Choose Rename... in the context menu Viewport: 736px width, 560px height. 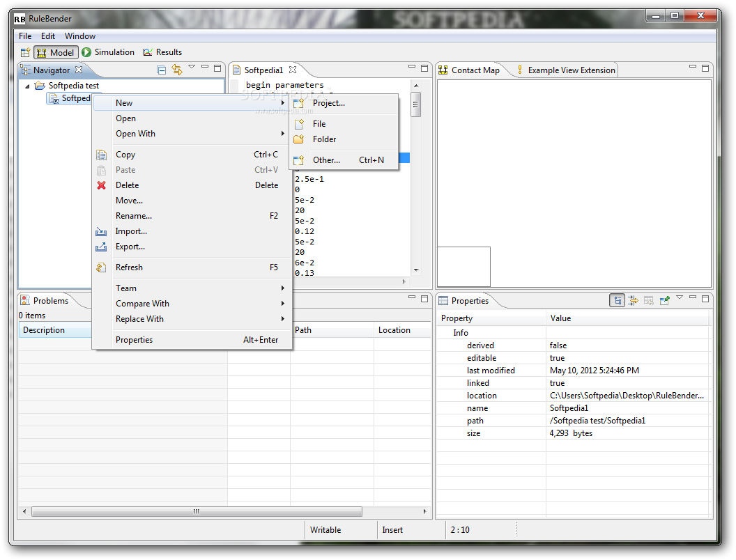(192, 216)
